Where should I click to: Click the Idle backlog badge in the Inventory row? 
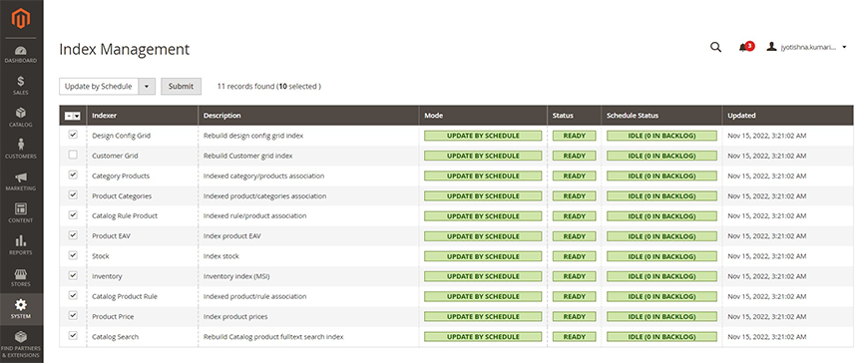[x=661, y=276]
